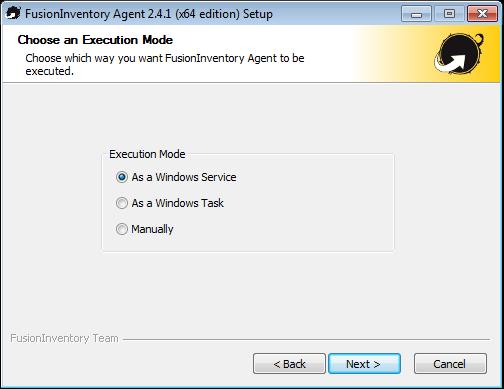The width and height of the screenshot is (504, 389).
Task: Click the FusionInventory Team branding text
Action: click(x=64, y=338)
